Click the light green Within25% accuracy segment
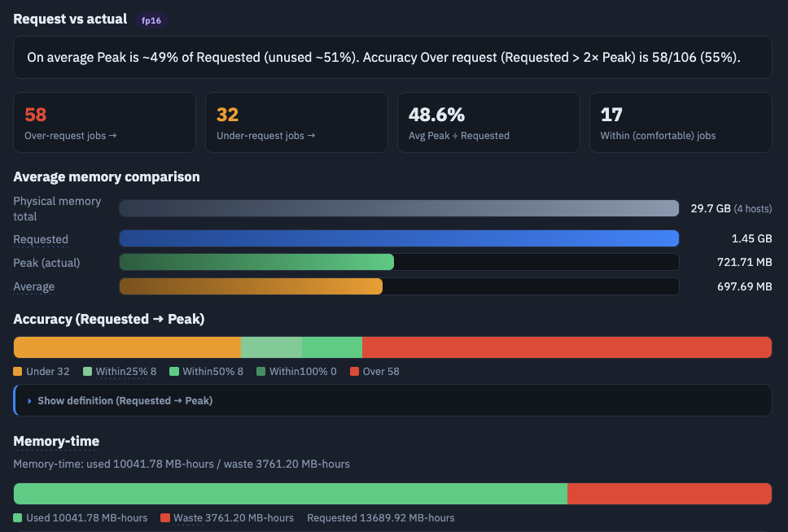Image resolution: width=788 pixels, height=532 pixels. (x=271, y=347)
